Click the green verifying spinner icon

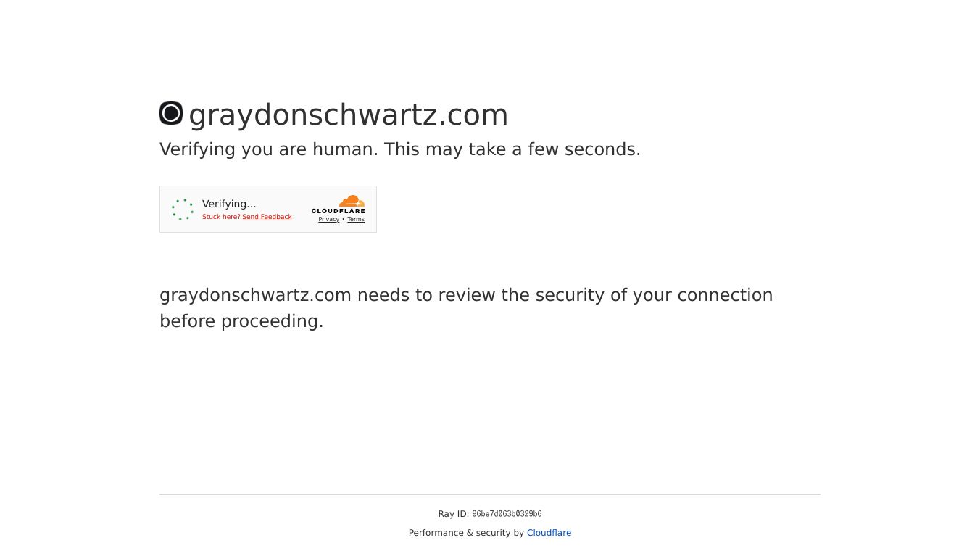pos(183,210)
